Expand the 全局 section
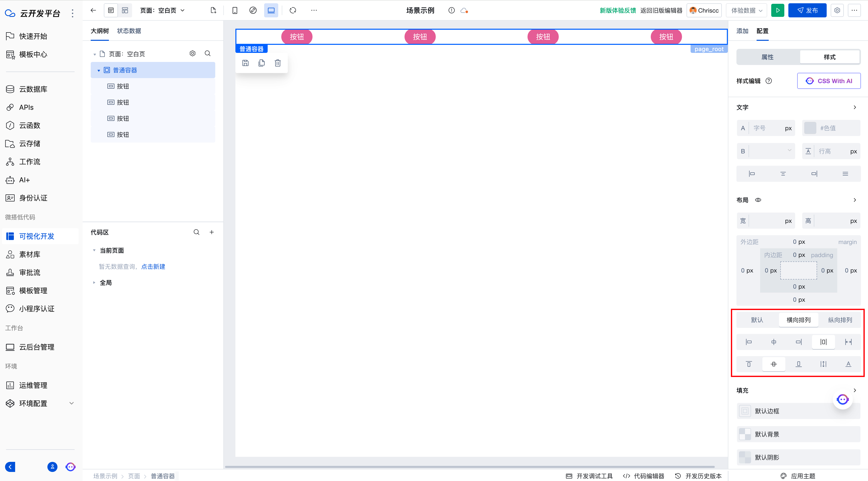The image size is (868, 481). [x=94, y=283]
